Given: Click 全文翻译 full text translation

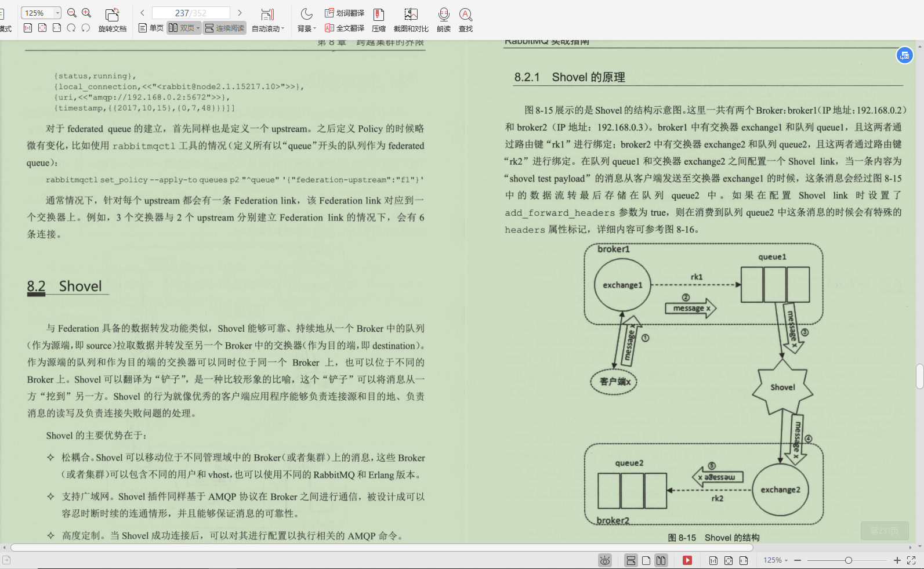Looking at the screenshot, I should click(x=345, y=28).
